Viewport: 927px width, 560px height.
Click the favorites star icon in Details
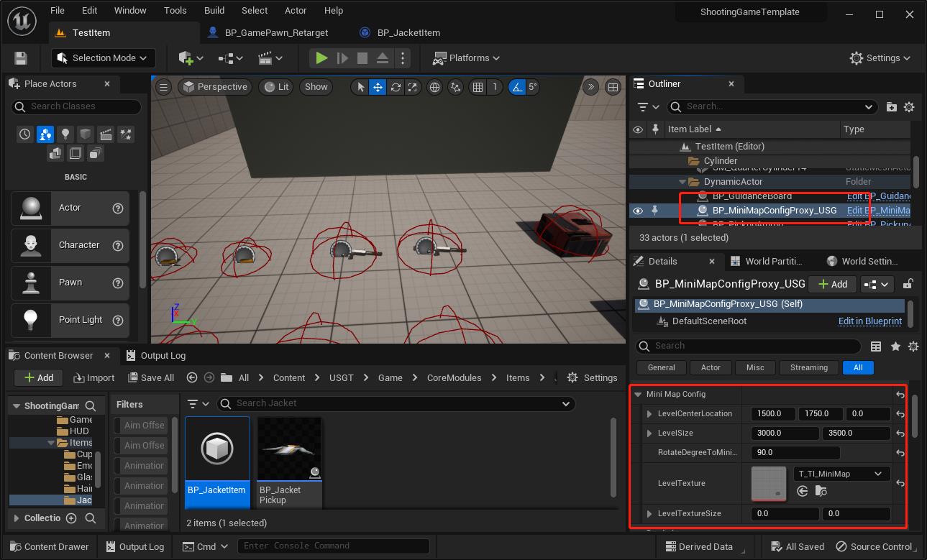(895, 346)
